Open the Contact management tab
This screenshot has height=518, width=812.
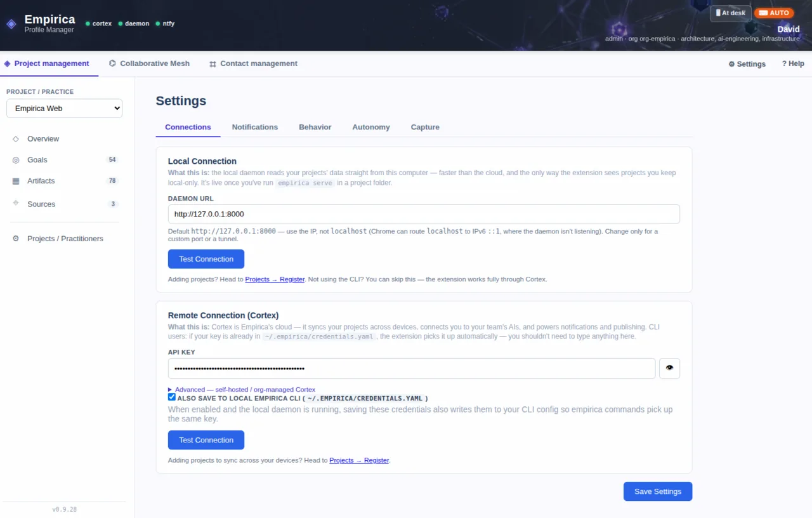pyautogui.click(x=253, y=63)
